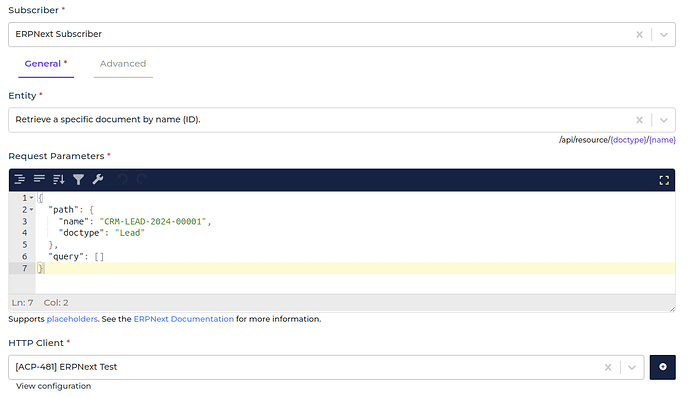
Task: Click the "Lead" doctype value on line 4
Action: tap(129, 233)
